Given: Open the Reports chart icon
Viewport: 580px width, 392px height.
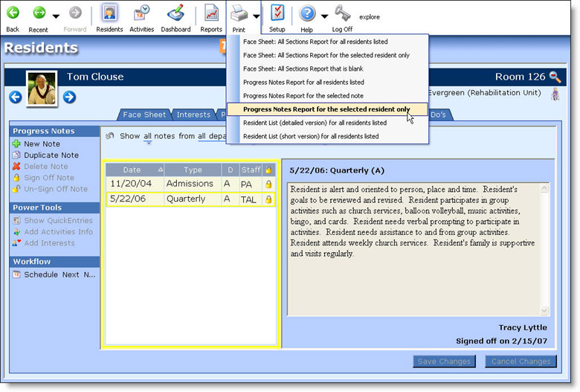Looking at the screenshot, I should pos(211,13).
